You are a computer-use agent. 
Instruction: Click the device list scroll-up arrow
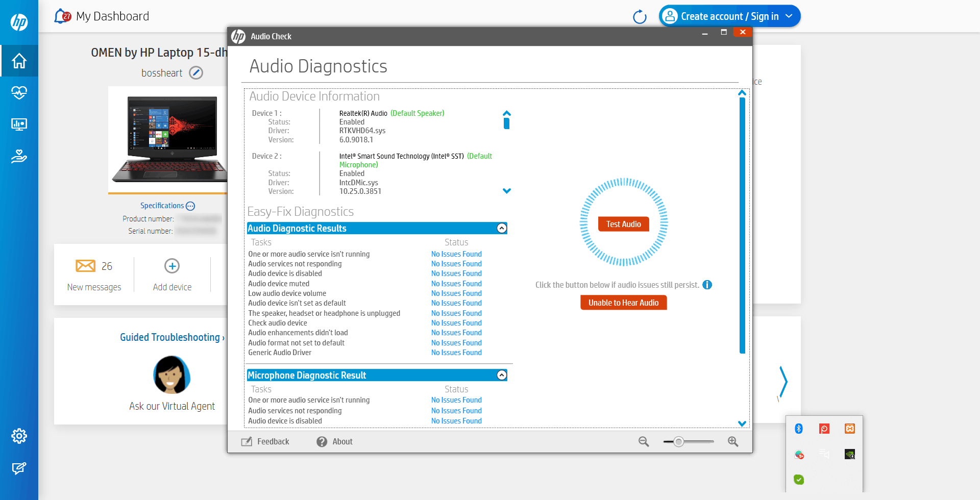coord(507,113)
